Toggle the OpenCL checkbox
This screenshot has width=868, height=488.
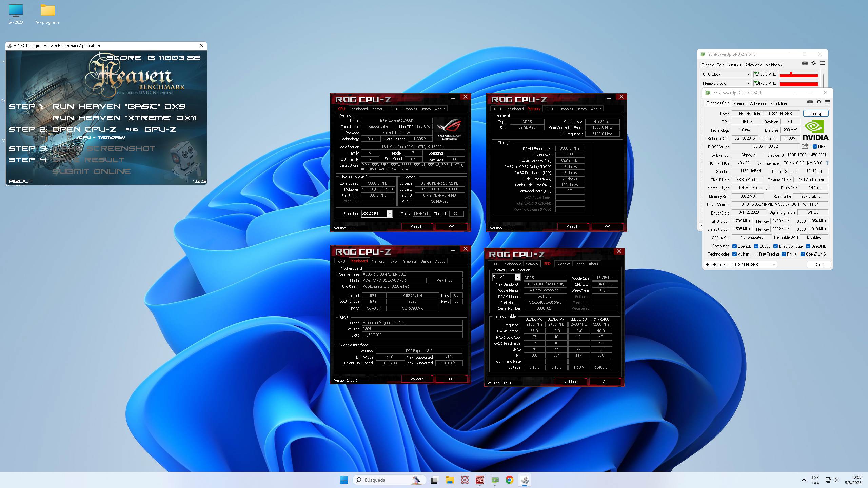pos(734,246)
